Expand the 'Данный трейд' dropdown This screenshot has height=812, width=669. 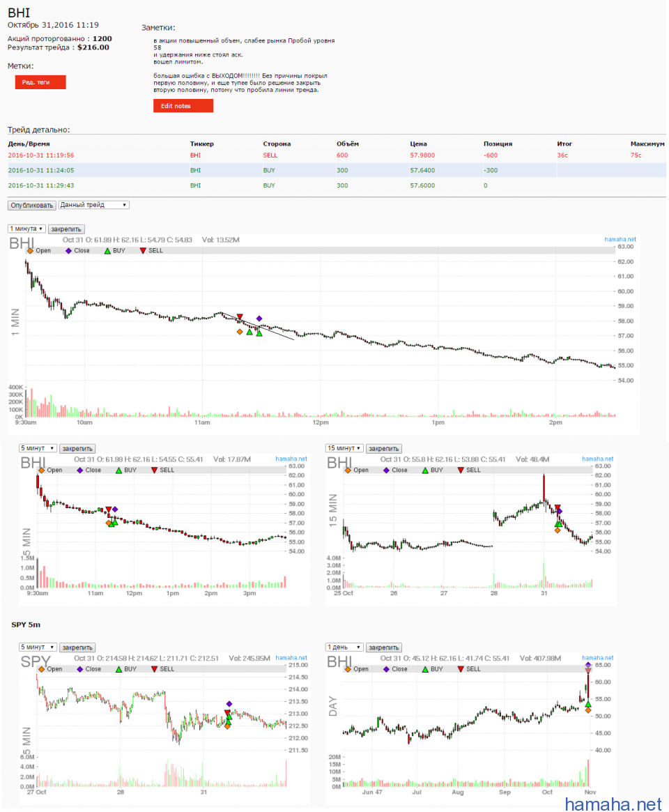pyautogui.click(x=94, y=205)
